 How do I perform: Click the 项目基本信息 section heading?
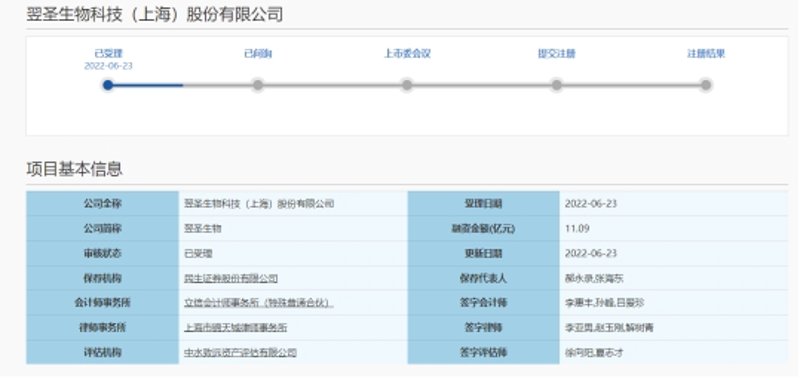pyautogui.click(x=74, y=169)
